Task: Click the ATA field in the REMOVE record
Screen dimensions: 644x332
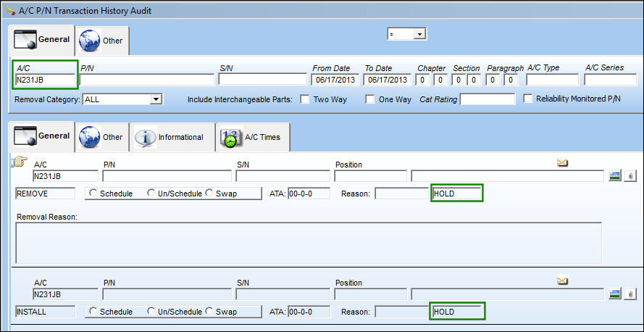Action: click(x=309, y=194)
